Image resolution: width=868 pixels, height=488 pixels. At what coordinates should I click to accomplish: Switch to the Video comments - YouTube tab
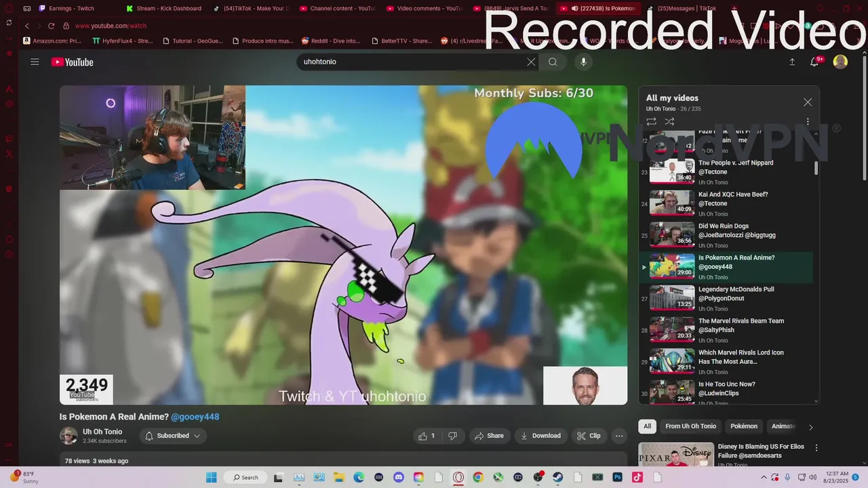pos(425,8)
